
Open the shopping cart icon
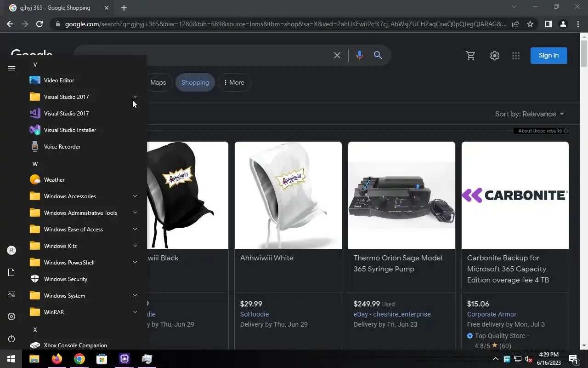coord(470,56)
